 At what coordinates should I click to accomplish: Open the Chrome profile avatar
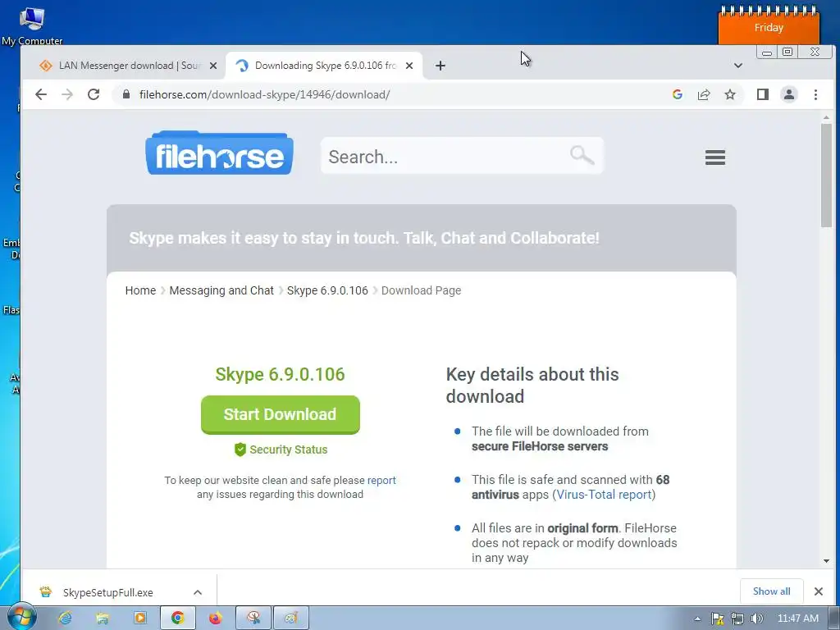point(788,95)
